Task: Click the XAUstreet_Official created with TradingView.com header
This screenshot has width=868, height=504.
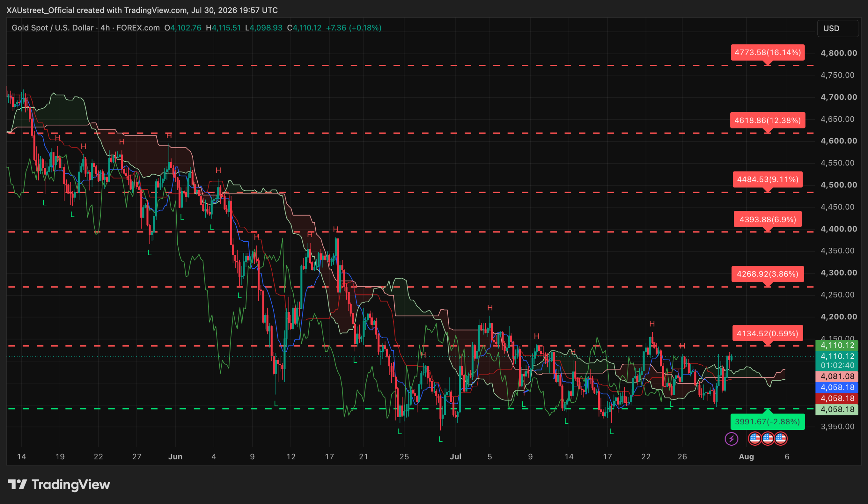Action: pos(142,10)
